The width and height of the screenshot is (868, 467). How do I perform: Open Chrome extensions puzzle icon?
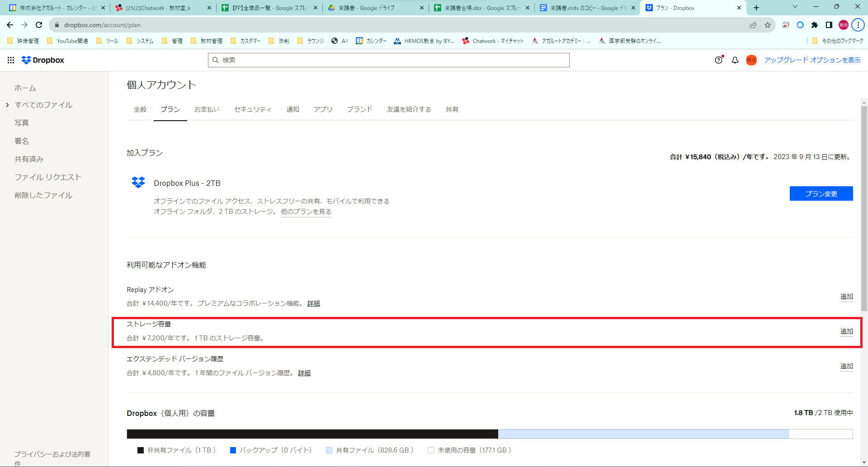pos(815,25)
